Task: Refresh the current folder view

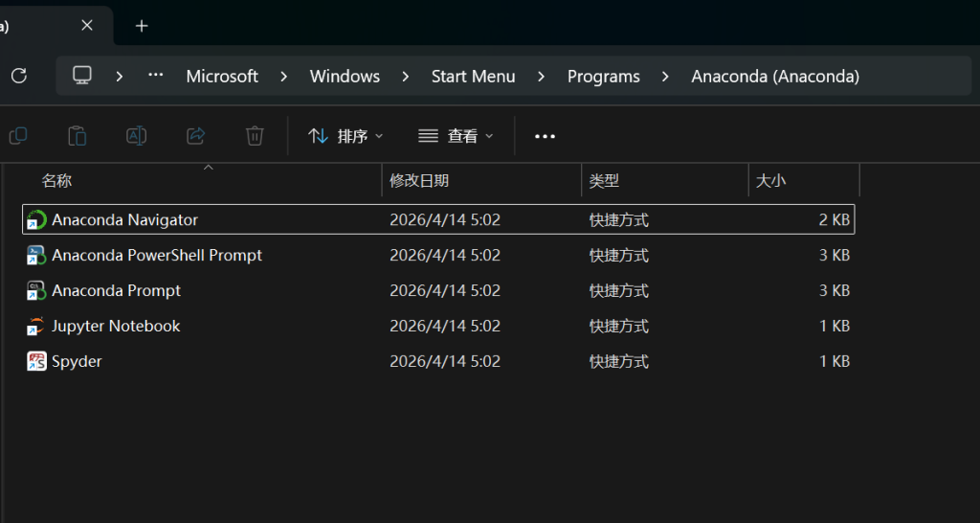Action: tap(18, 76)
